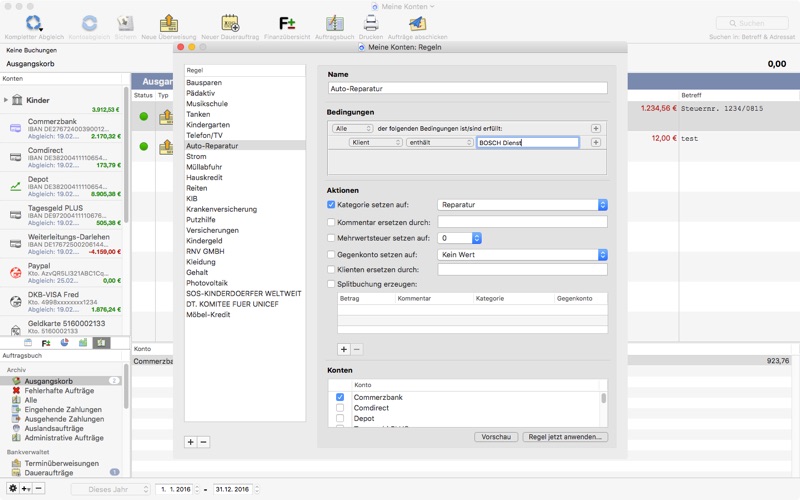Click the Sichern toolbar icon
This screenshot has width=800, height=500.
point(125,23)
